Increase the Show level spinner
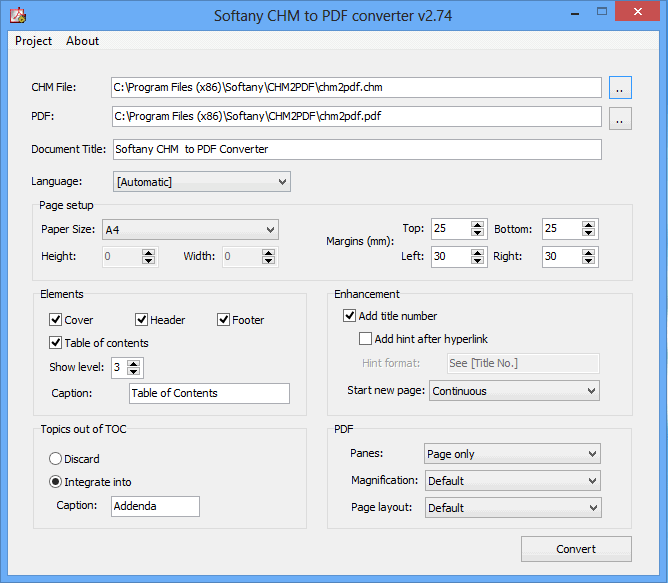 pos(135,363)
